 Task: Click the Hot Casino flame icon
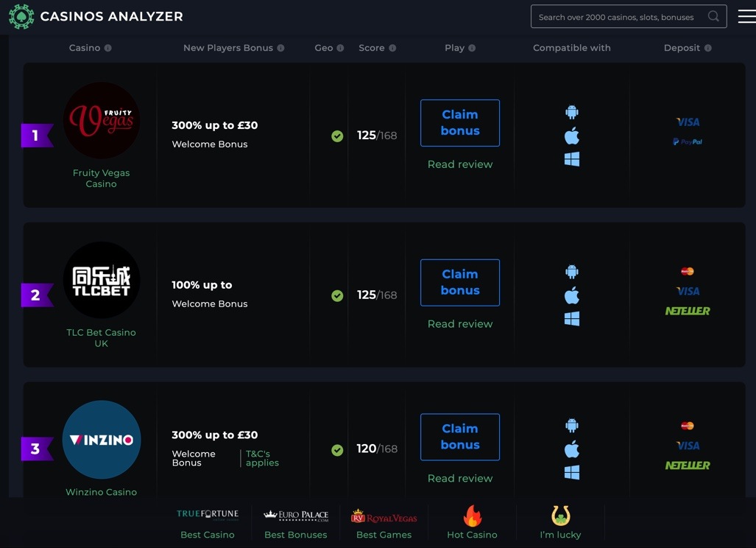coord(473,516)
